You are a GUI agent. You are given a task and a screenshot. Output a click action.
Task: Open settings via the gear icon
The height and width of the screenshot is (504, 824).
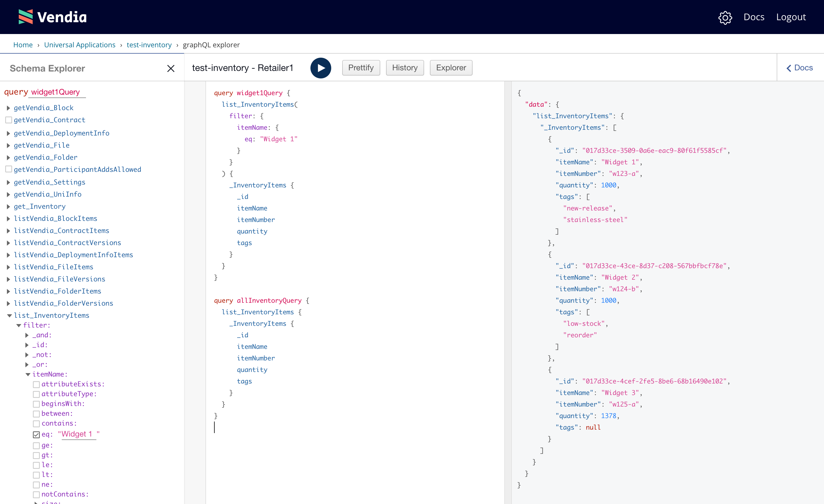725,17
